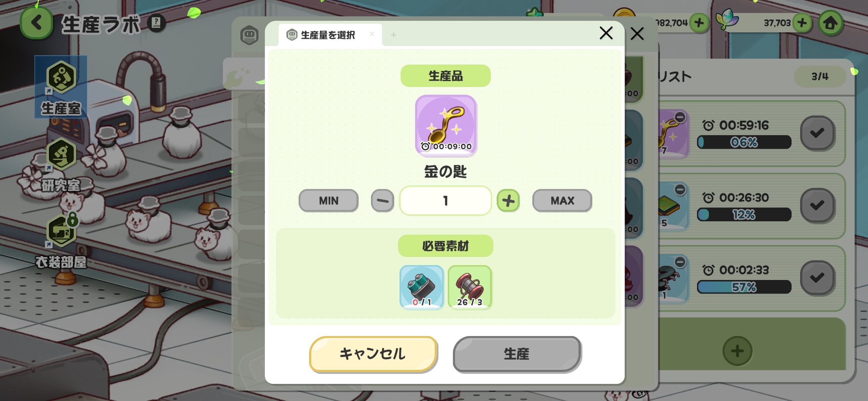
Task: Open the 生産室 production room icon
Action: coord(61,87)
